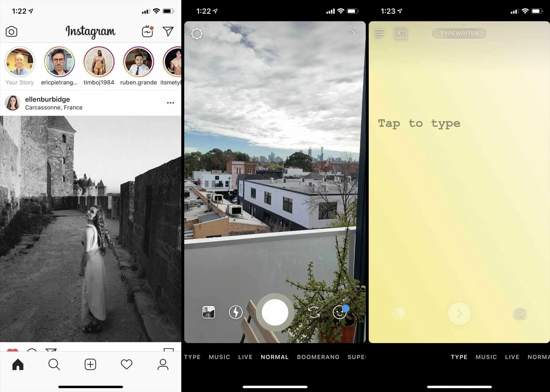
Task: Tap the text formatting icon A+
Action: click(400, 33)
